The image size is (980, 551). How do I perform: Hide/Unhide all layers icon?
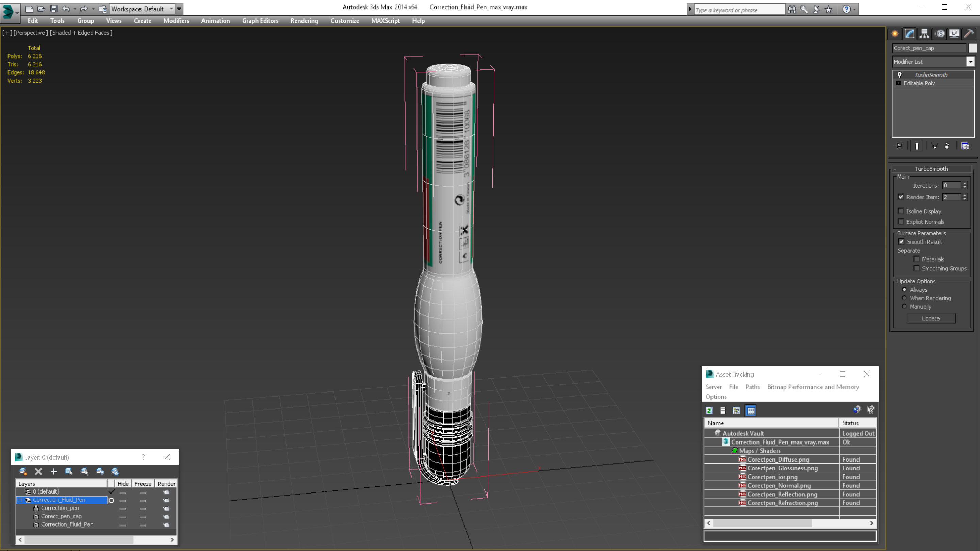tap(100, 471)
